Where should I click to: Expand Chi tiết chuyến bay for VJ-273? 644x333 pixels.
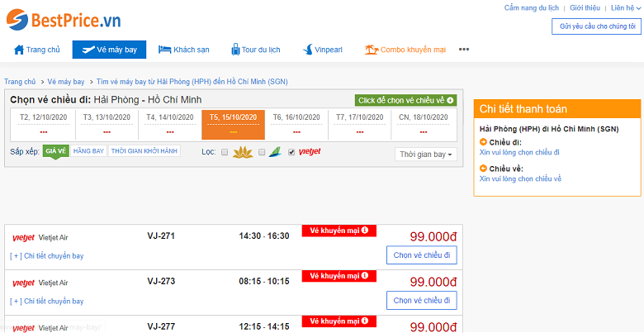click(x=47, y=302)
